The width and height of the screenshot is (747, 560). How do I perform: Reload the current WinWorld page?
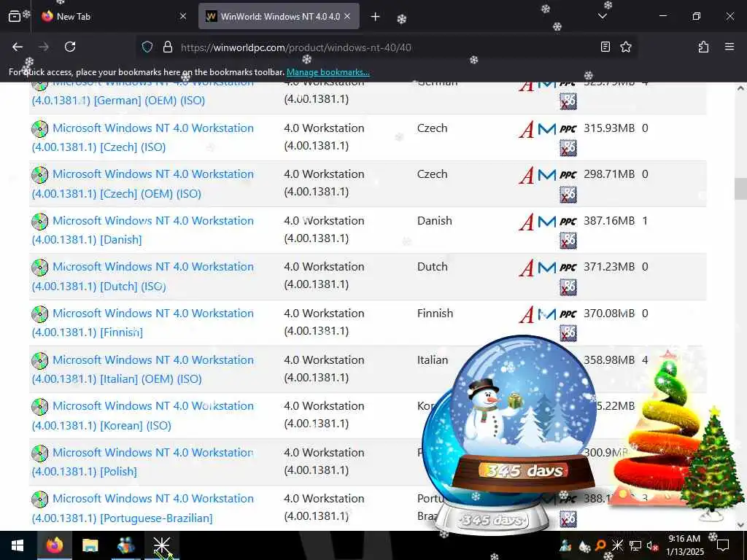[x=70, y=47]
